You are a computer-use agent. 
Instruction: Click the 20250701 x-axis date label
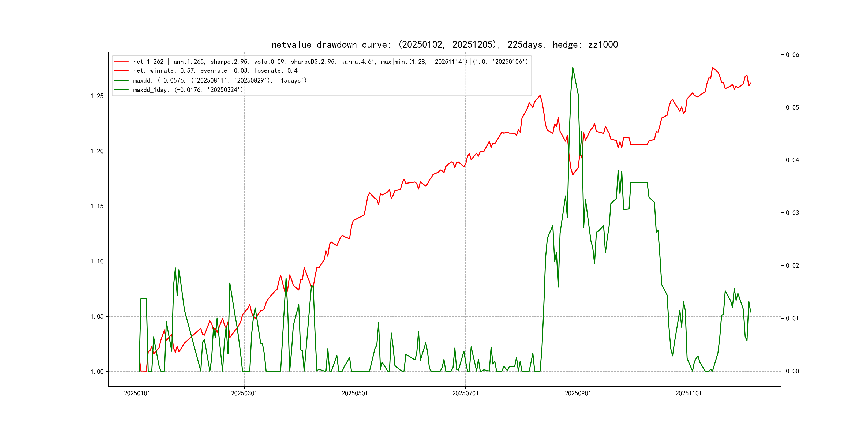click(465, 393)
